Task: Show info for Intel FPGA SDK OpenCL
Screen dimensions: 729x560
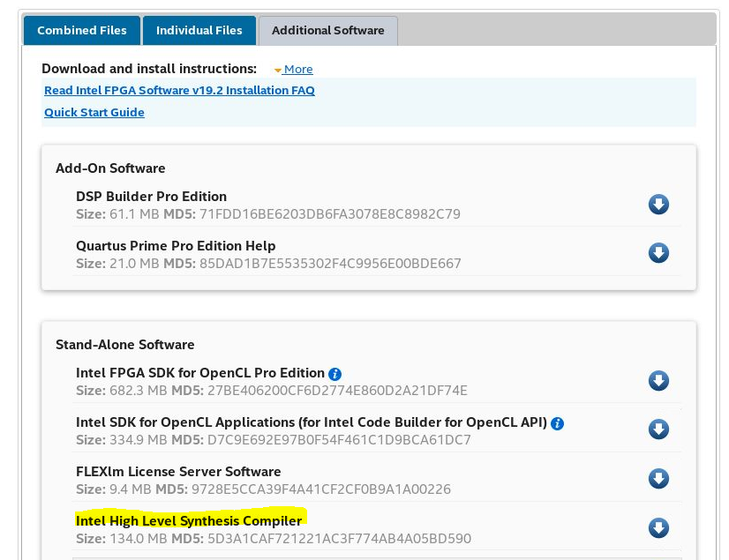Action: [x=334, y=374]
